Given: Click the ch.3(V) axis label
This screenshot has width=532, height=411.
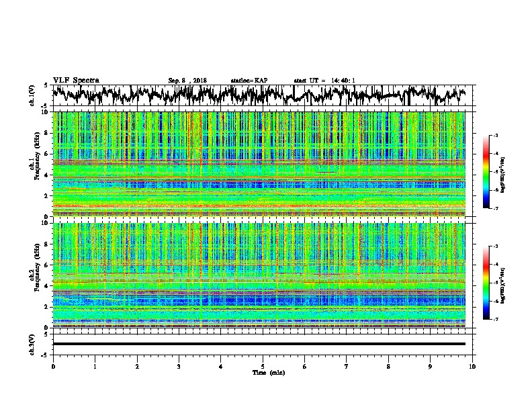Looking at the screenshot, I should point(32,345).
